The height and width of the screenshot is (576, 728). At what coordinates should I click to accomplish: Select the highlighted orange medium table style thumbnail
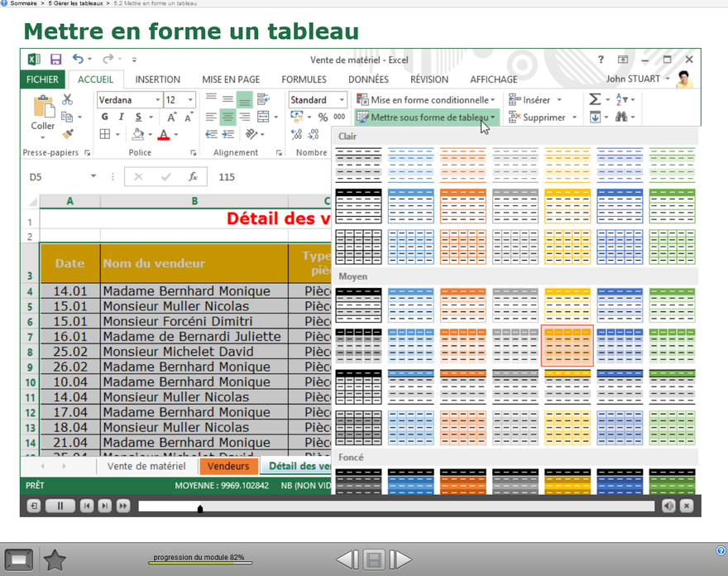point(567,345)
